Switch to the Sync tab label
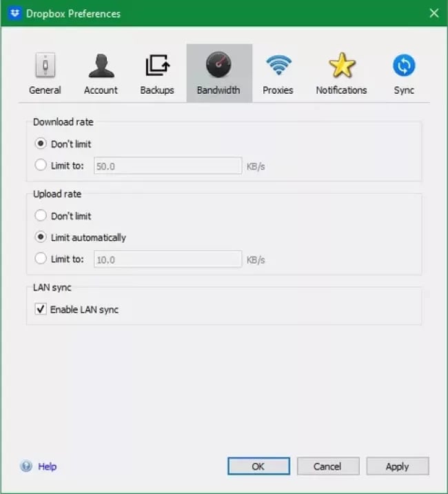The image size is (448, 494). coord(404,90)
